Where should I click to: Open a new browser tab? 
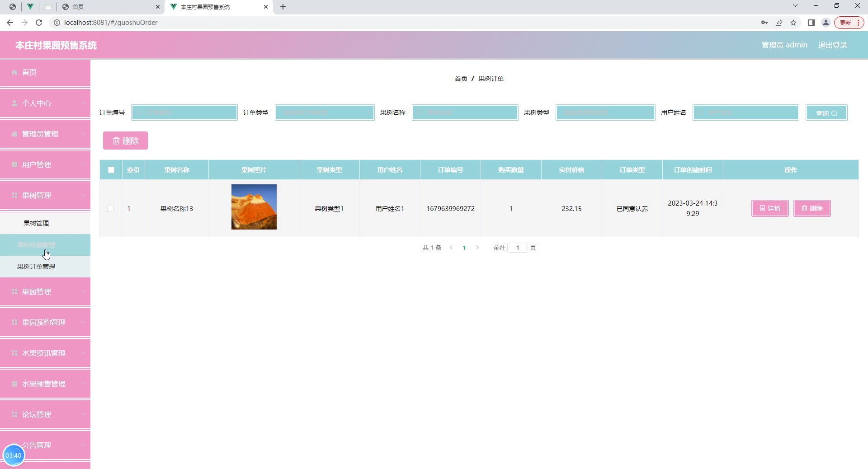[x=283, y=7]
